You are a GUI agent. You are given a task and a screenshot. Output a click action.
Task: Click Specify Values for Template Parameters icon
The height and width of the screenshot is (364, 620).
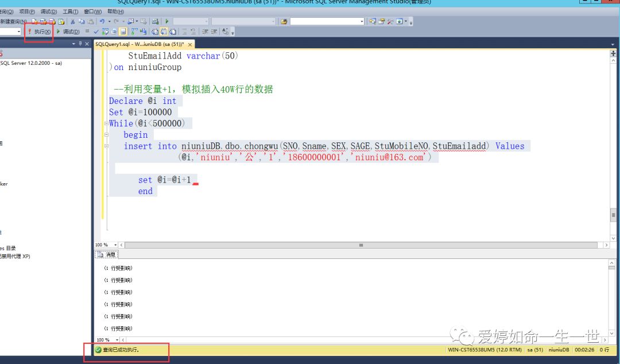pyautogui.click(x=226, y=31)
